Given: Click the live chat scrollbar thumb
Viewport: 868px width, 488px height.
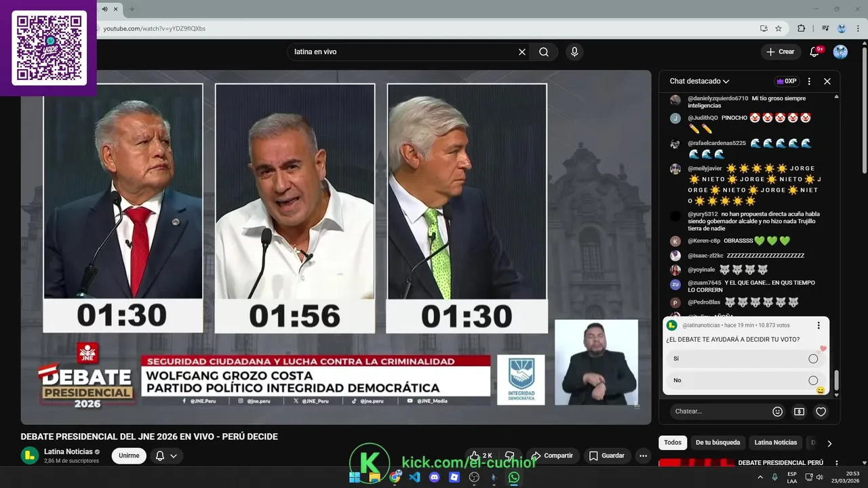Looking at the screenshot, I should point(836,380).
